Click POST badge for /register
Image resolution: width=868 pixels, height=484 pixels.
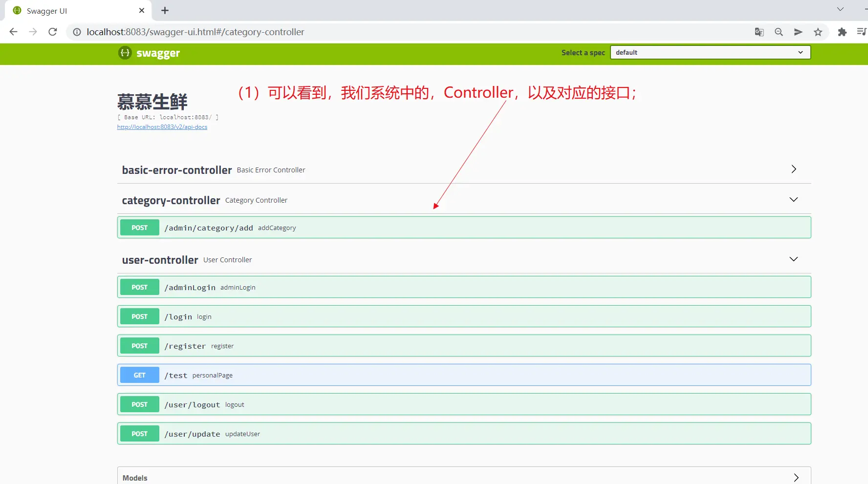[x=140, y=346]
